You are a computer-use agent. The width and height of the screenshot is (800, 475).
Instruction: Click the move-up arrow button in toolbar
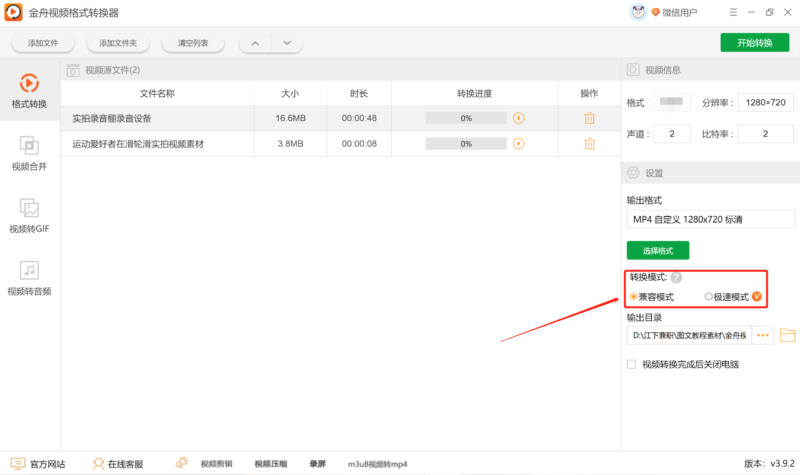[x=255, y=43]
